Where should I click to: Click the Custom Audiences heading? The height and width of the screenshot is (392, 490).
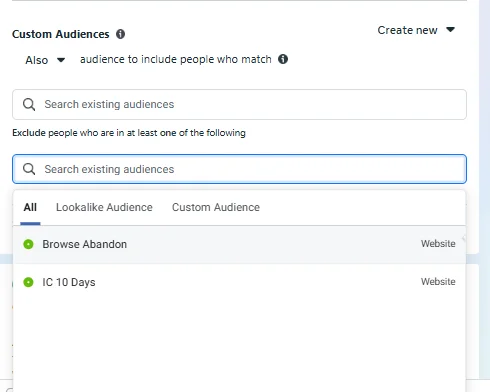pos(61,34)
